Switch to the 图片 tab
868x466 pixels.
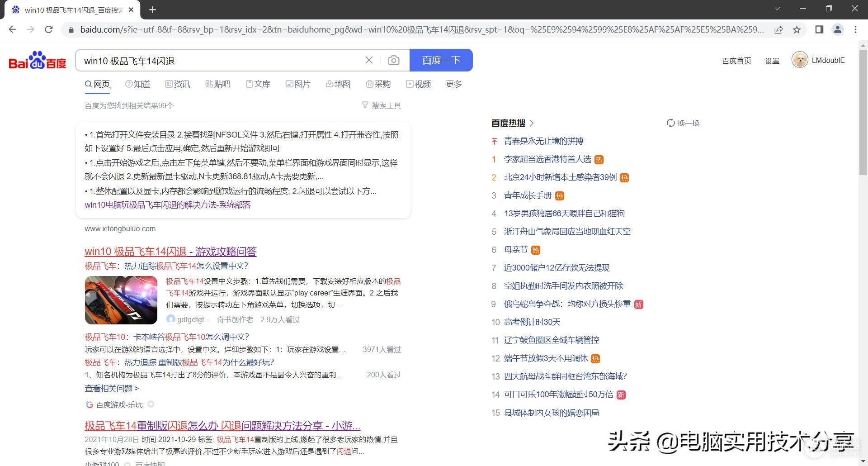pyautogui.click(x=298, y=84)
